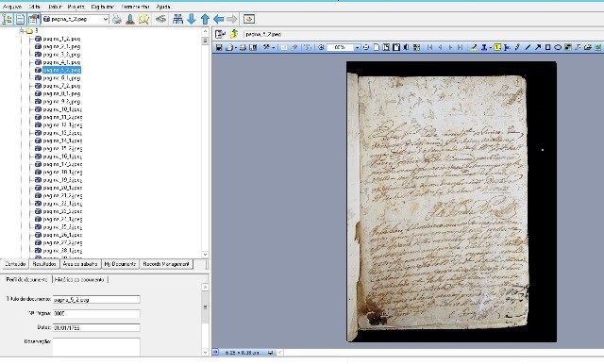
Task: Open the zoom percentage dropdown
Action: pyautogui.click(x=357, y=47)
